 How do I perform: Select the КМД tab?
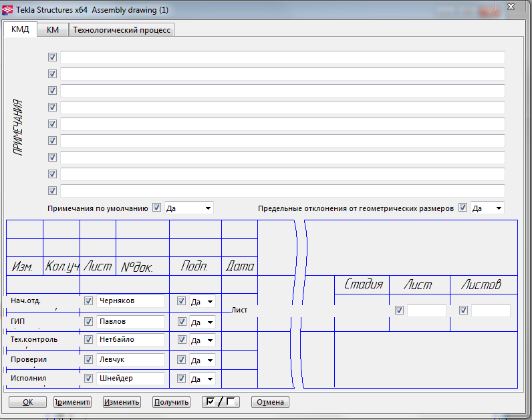(21, 30)
